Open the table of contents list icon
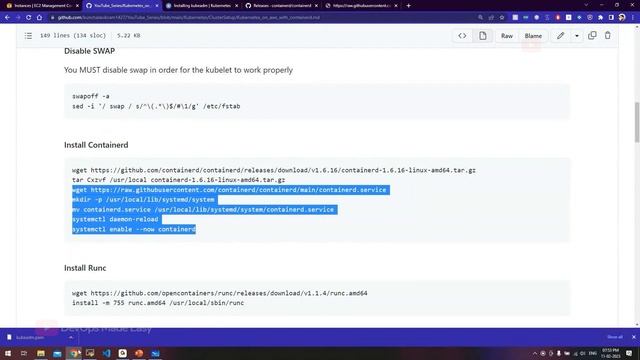 tap(28, 36)
